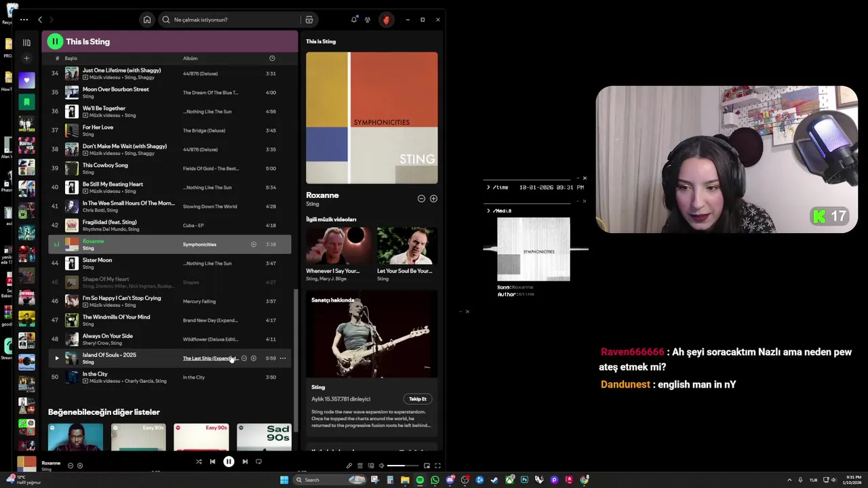Open first recommended playlist card
Viewport: 868px width, 488px height.
tap(75, 437)
